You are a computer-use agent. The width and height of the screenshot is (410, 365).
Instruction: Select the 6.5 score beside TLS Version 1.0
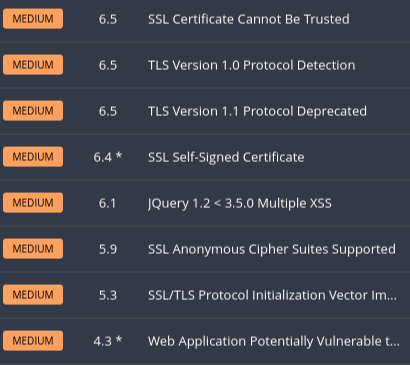[108, 65]
